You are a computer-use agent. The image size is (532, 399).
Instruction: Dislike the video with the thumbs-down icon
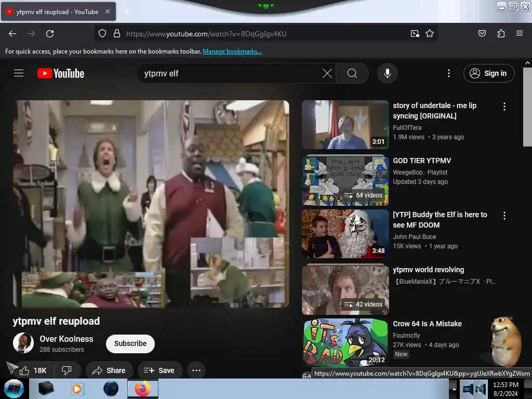point(66,370)
